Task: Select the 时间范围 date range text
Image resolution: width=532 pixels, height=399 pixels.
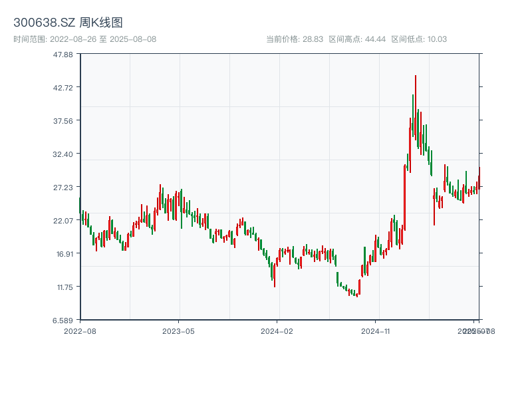Action: tap(84, 39)
